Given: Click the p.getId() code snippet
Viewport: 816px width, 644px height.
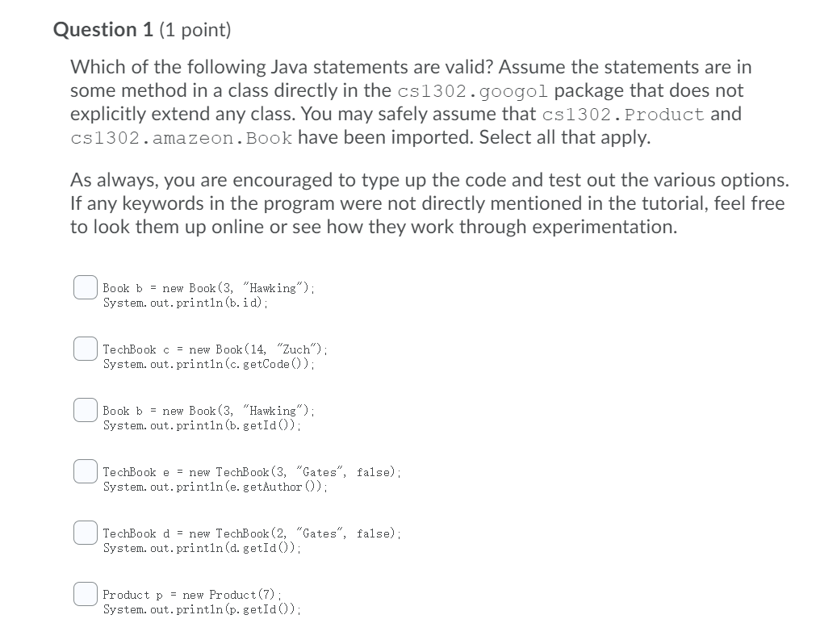Looking at the screenshot, I should 262,609.
